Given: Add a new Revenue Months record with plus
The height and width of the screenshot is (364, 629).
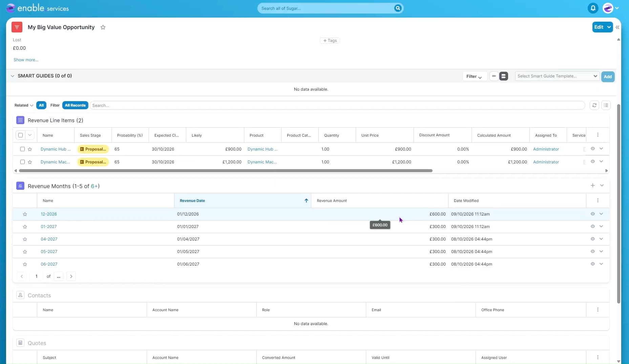Looking at the screenshot, I should (592, 185).
